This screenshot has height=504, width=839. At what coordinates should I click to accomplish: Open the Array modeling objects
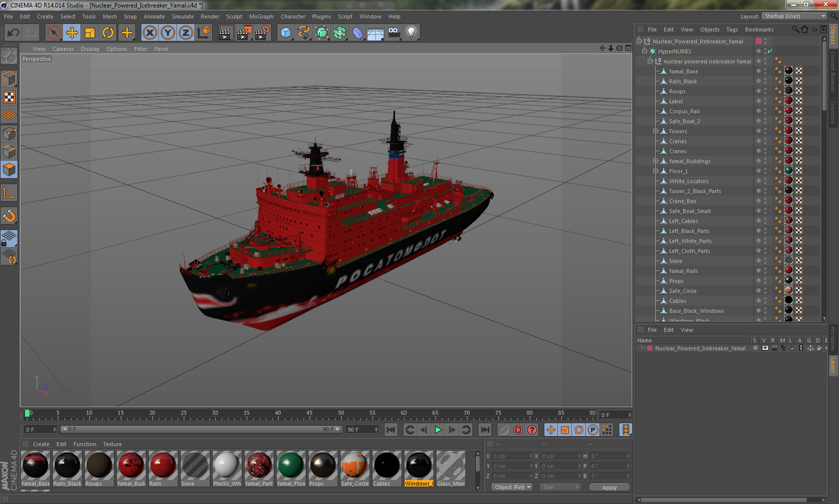[x=340, y=33]
